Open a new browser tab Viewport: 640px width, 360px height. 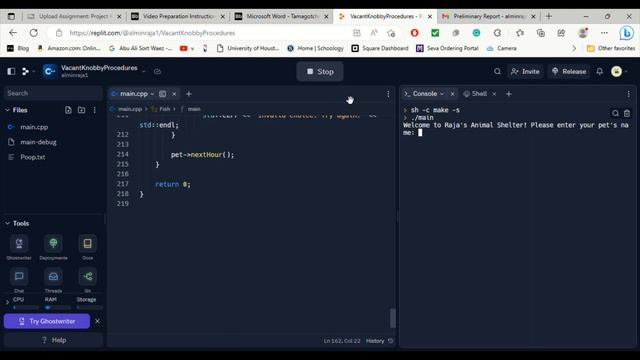[x=549, y=16]
